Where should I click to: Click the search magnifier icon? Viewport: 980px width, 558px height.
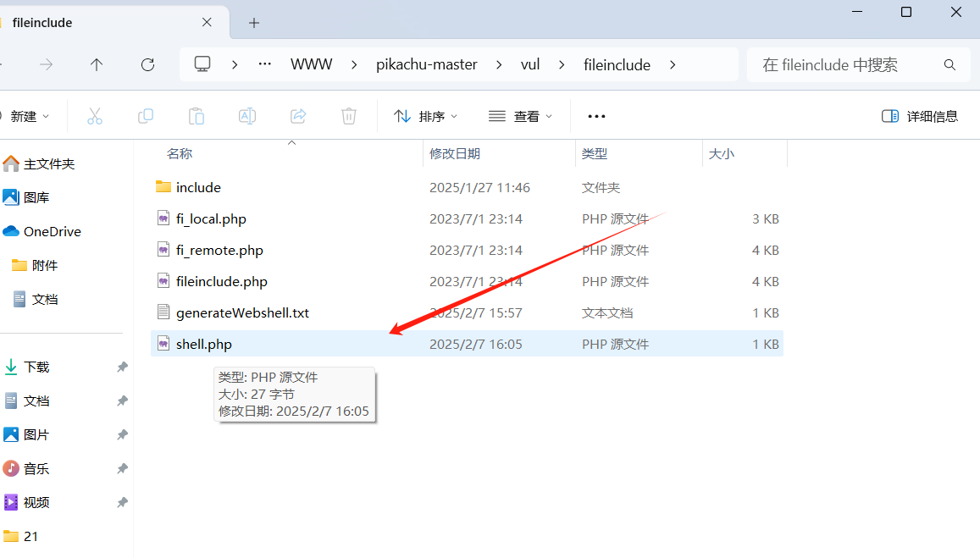[x=950, y=65]
